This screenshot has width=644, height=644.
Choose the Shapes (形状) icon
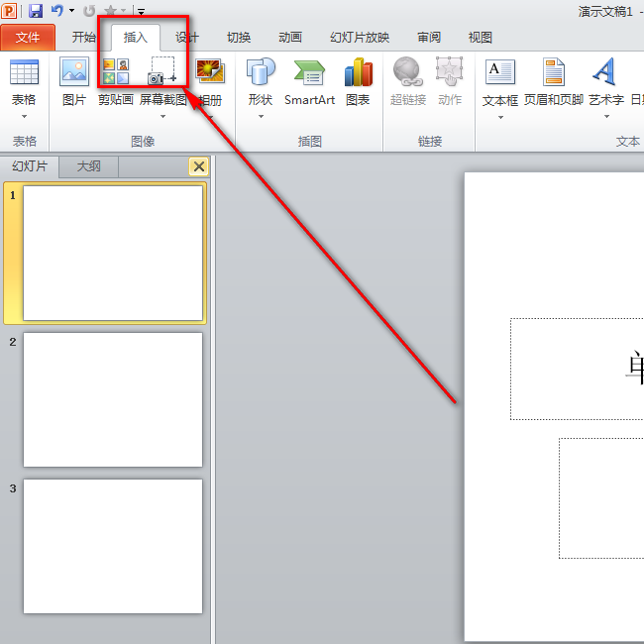click(x=261, y=71)
